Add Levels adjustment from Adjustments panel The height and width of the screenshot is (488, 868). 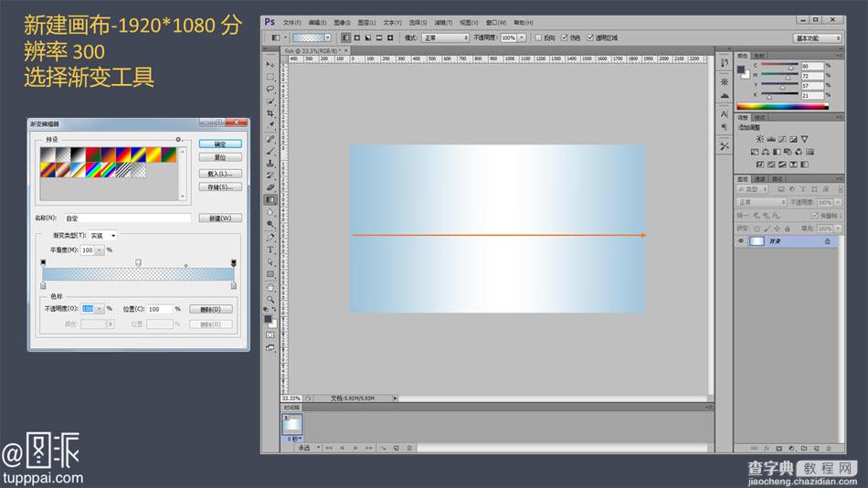770,139
